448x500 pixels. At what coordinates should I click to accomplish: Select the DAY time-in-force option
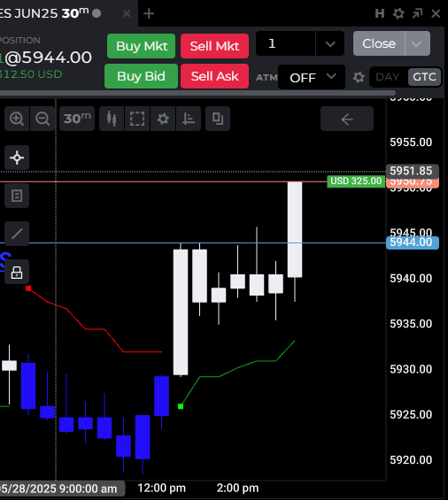388,77
